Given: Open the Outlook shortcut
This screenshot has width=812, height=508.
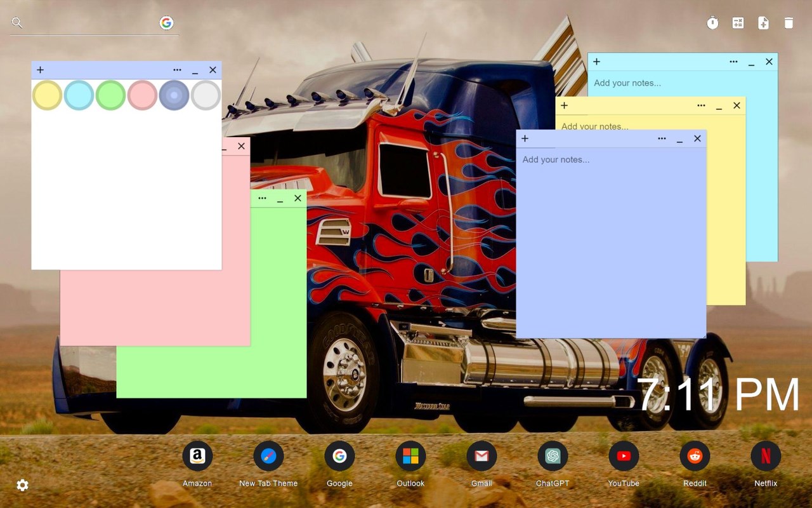Looking at the screenshot, I should click(410, 456).
